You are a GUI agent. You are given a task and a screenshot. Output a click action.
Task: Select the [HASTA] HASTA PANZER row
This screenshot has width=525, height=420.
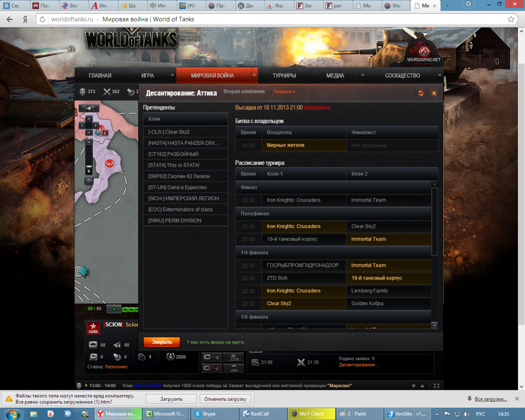[x=185, y=143]
